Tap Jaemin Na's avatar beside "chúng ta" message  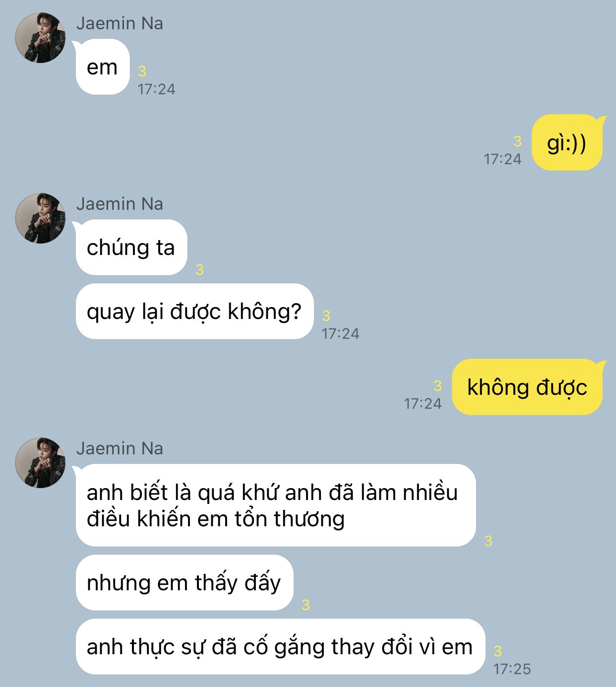[x=40, y=218]
